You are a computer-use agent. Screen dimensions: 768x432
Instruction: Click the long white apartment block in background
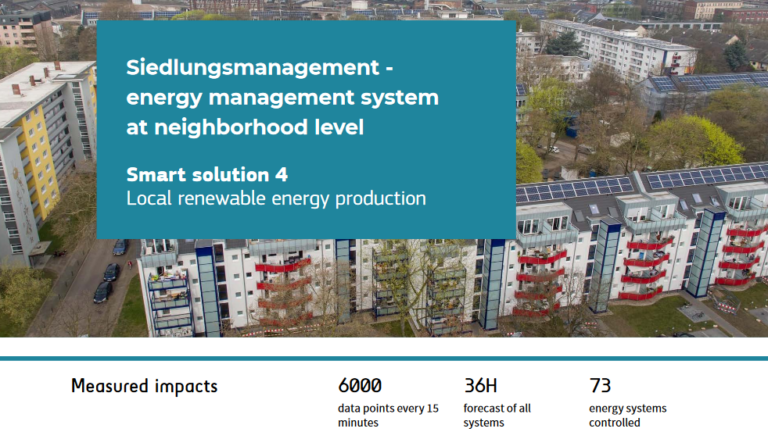(x=617, y=48)
